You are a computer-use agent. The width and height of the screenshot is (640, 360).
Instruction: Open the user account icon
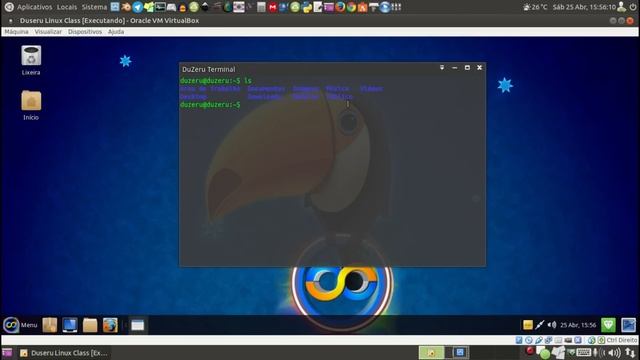click(x=622, y=7)
